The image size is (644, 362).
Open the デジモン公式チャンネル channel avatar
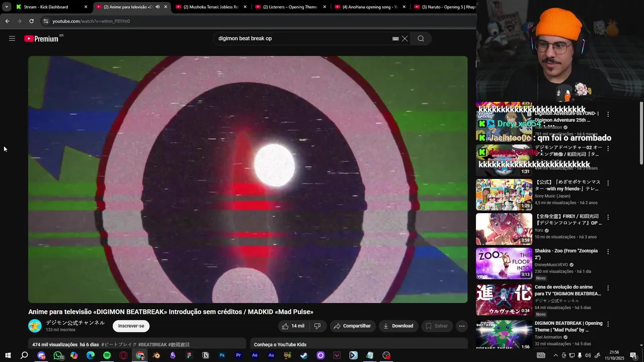[35, 326]
